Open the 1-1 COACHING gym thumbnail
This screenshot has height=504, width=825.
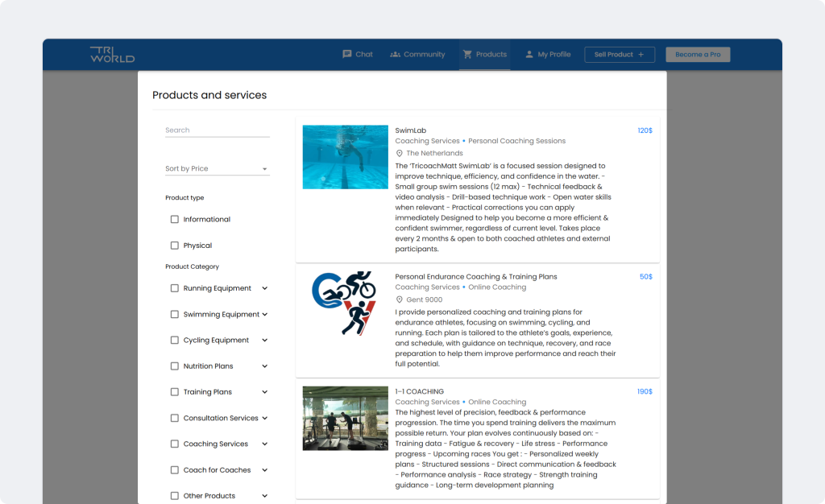coord(345,418)
